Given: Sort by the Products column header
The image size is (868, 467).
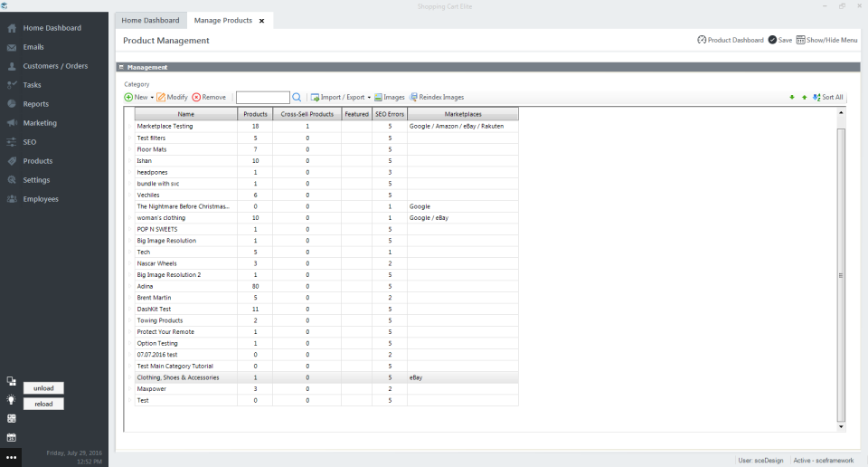Looking at the screenshot, I should pos(255,114).
